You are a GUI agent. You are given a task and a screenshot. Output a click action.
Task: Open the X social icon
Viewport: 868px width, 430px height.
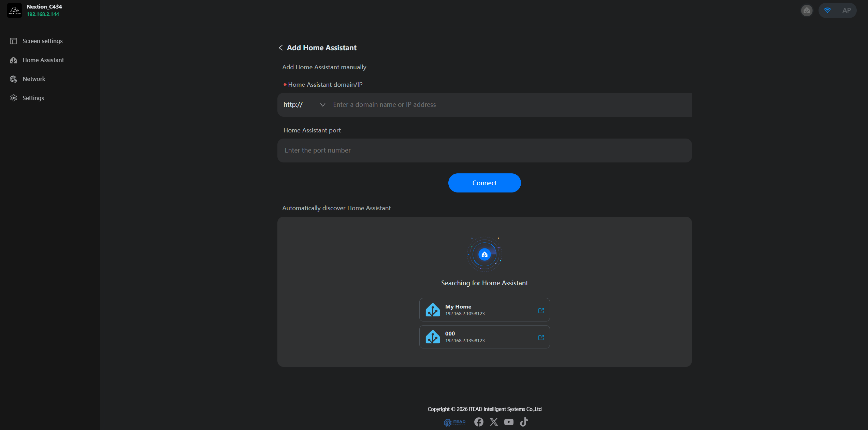pos(494,422)
